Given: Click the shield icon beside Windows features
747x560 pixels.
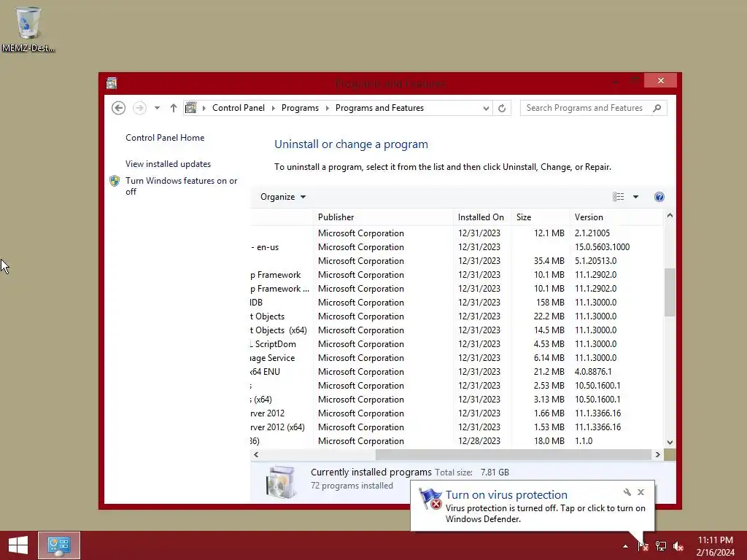Looking at the screenshot, I should (x=115, y=181).
